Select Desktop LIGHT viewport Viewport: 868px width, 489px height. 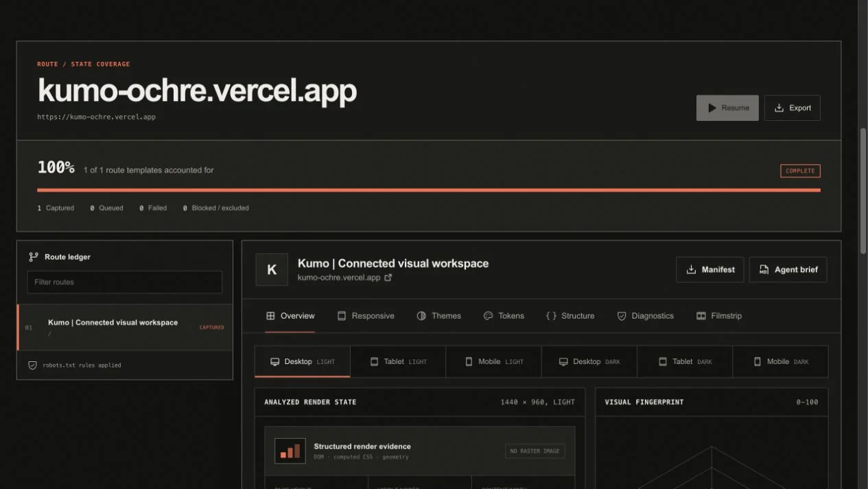[303, 361]
